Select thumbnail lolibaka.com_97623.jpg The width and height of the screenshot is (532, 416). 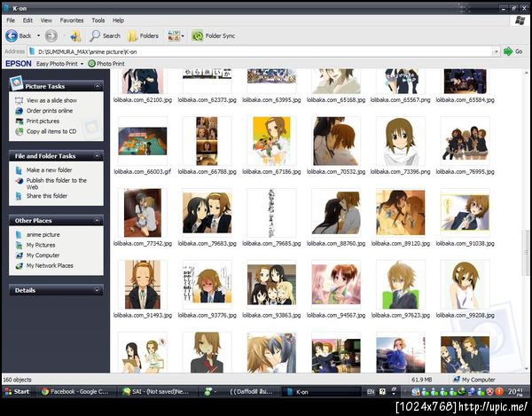[401, 285]
